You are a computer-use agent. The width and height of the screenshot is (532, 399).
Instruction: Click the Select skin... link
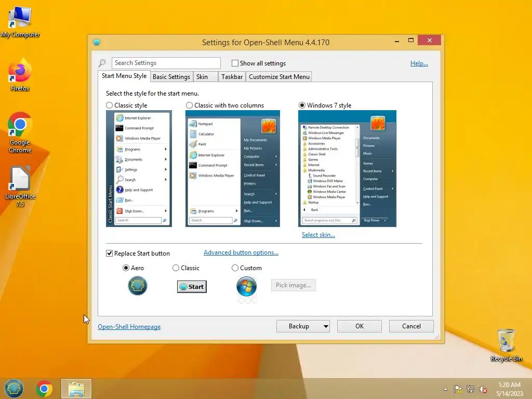click(318, 235)
